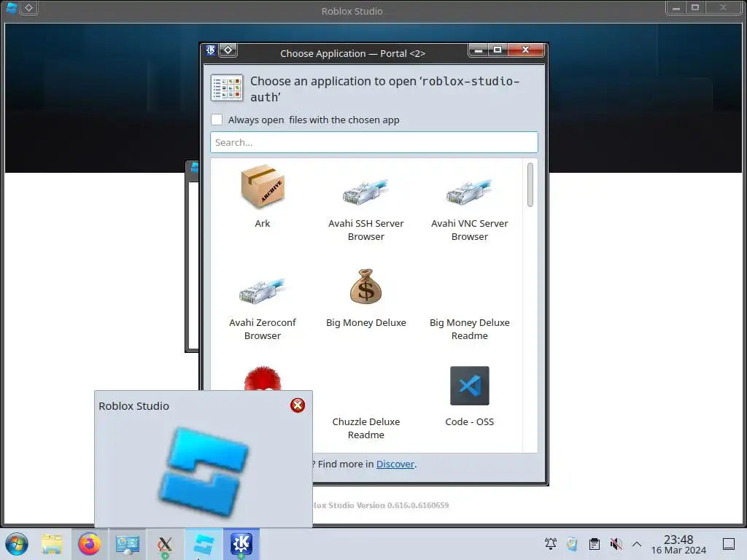Click the Chuzzle Deluxe Readme entry
The width and height of the screenshot is (747, 560).
tap(365, 428)
